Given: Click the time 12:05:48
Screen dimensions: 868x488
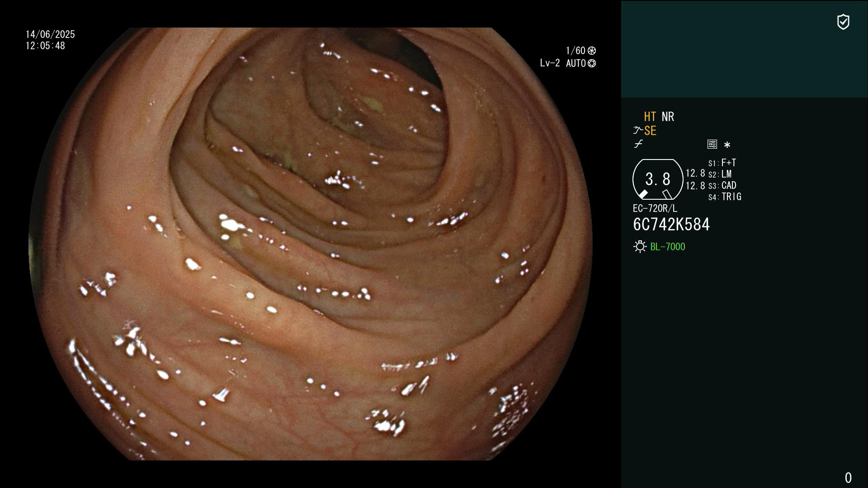Looking at the screenshot, I should click(x=45, y=46).
